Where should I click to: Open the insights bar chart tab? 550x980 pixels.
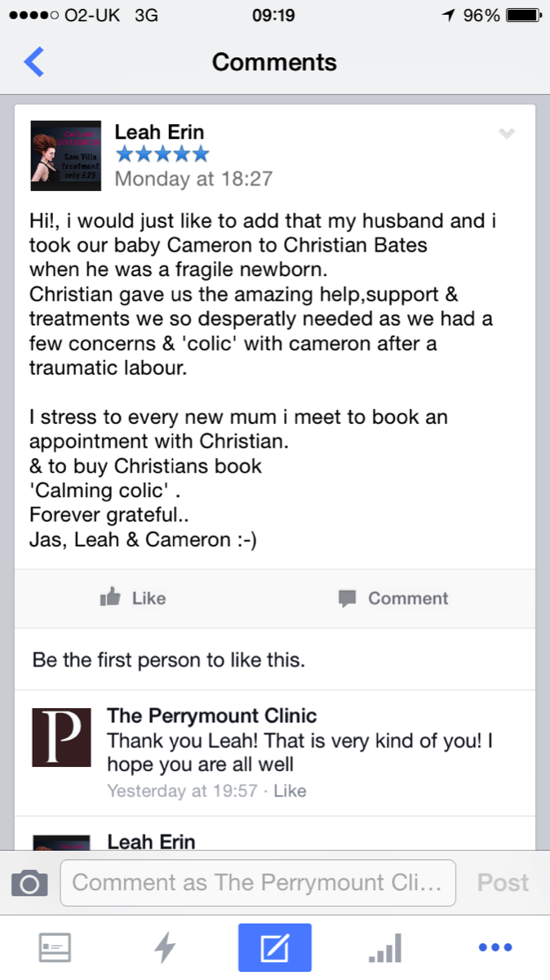(384, 947)
